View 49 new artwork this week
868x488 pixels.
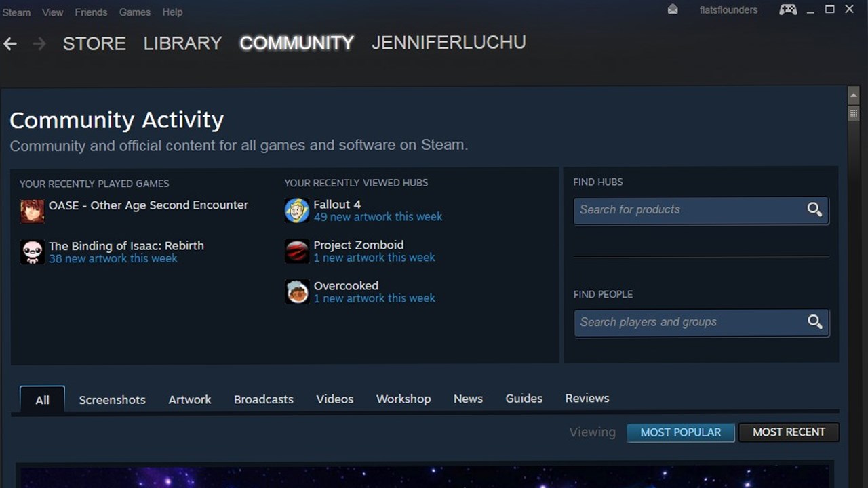click(x=378, y=217)
